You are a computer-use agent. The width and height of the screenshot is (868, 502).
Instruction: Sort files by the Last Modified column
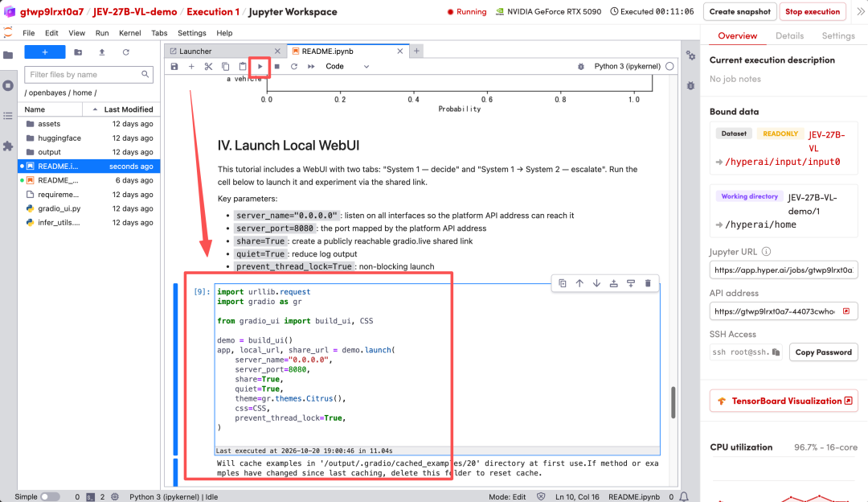pyautogui.click(x=122, y=109)
